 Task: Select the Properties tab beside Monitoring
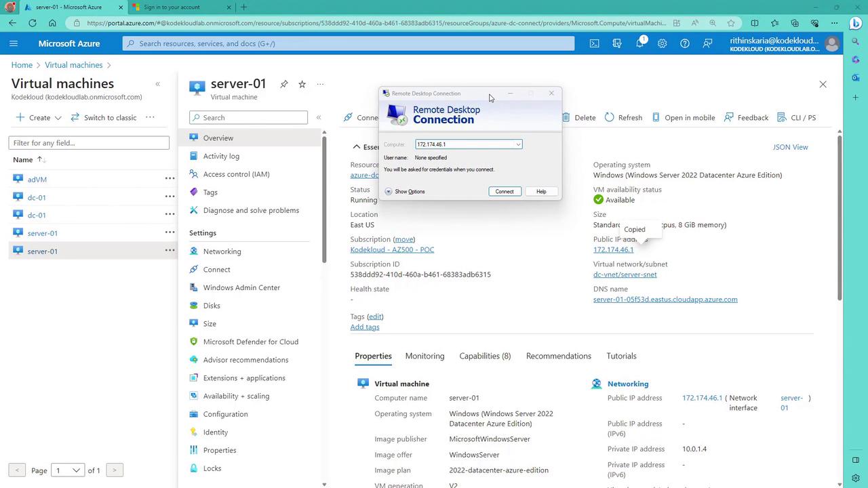click(373, 356)
